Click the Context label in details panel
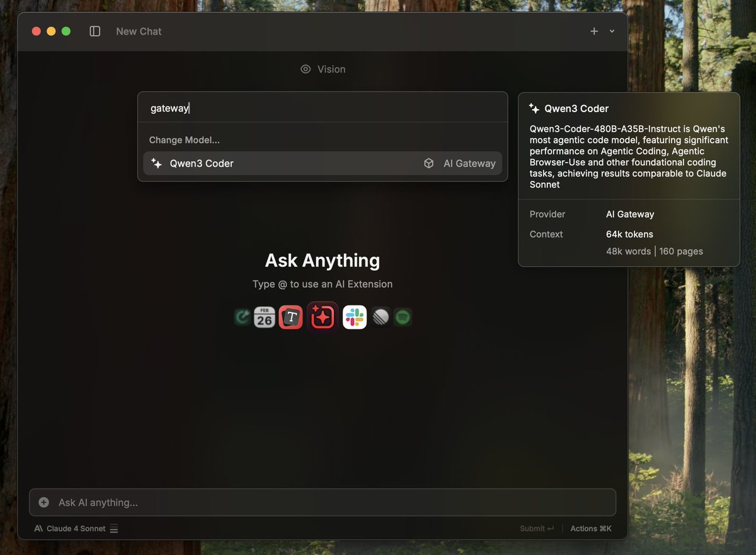 tap(546, 234)
